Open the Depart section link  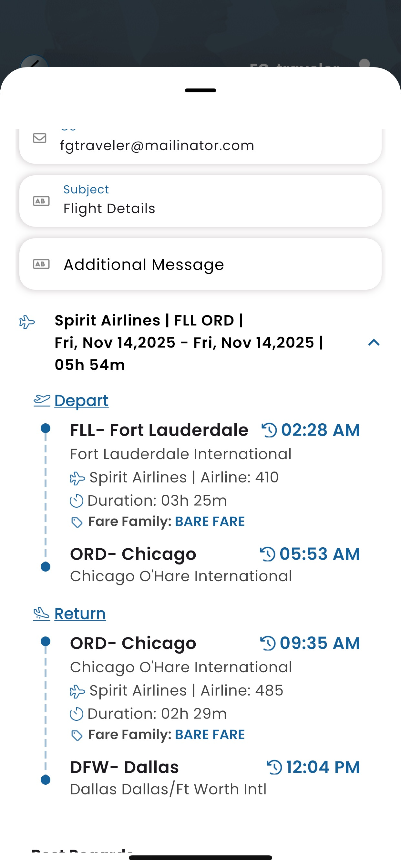coord(81,401)
